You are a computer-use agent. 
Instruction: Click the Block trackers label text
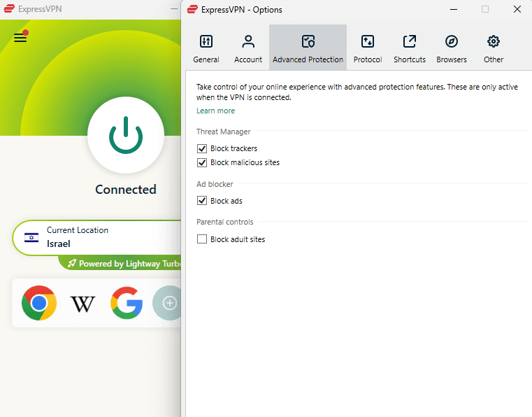tap(233, 148)
